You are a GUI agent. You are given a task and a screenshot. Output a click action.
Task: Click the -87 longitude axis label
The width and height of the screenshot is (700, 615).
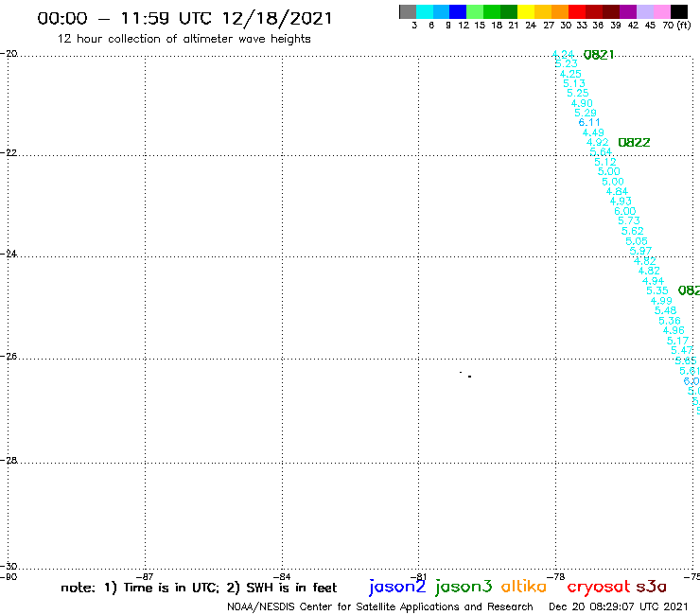click(x=145, y=576)
